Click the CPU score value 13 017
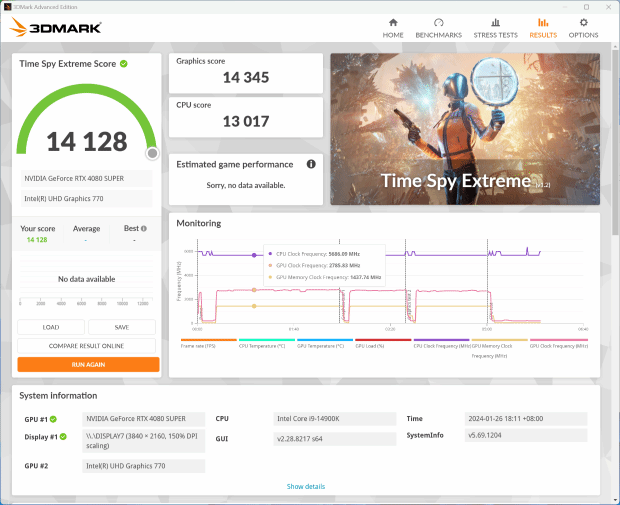The height and width of the screenshot is (505, 620). [246, 121]
